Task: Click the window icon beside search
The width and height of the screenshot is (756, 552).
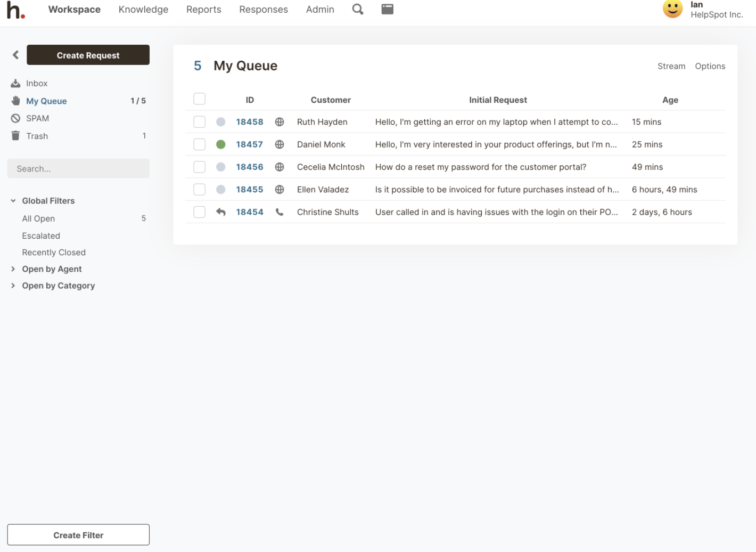Action: coord(388,10)
